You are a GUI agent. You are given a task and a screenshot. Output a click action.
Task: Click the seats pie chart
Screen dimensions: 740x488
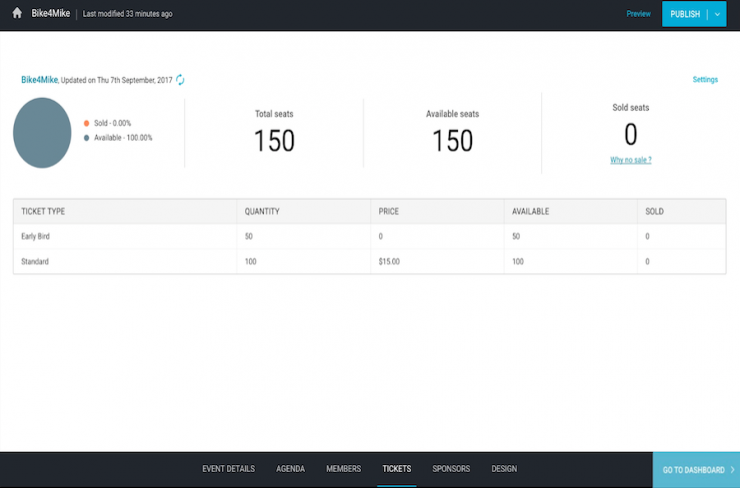(x=42, y=133)
